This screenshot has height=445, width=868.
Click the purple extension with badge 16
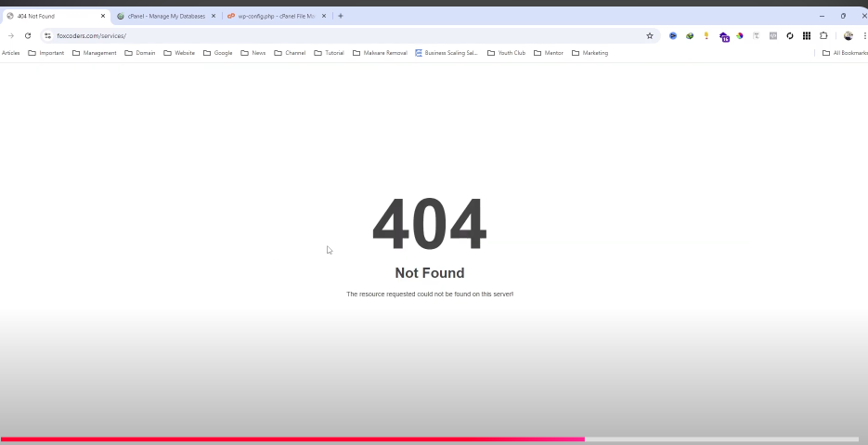(724, 36)
